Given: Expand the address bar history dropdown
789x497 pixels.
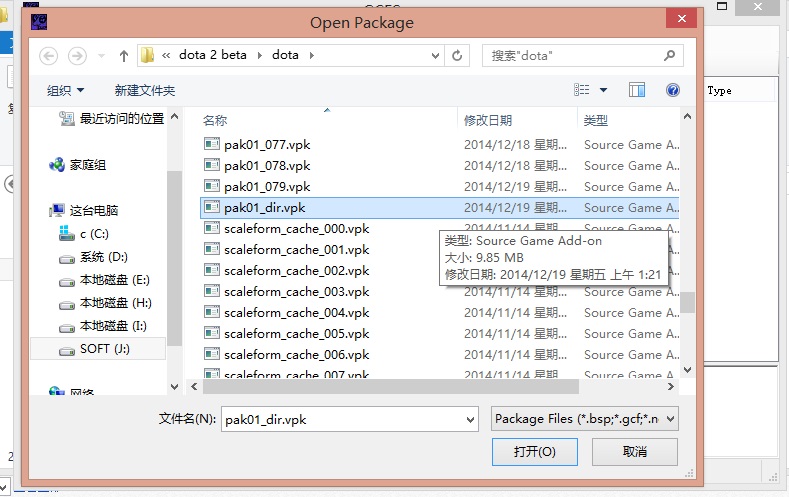Looking at the screenshot, I should tap(433, 56).
